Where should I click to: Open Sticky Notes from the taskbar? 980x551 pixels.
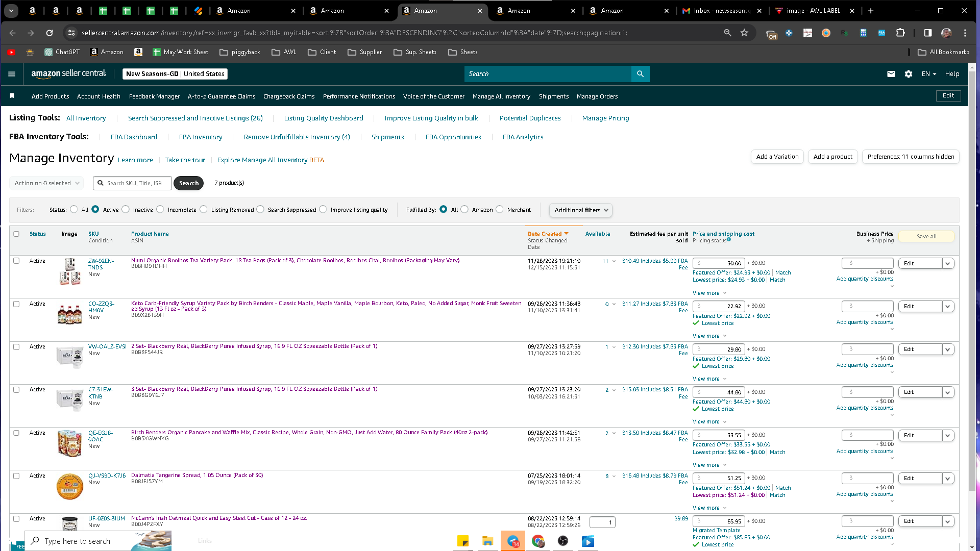coord(463,541)
